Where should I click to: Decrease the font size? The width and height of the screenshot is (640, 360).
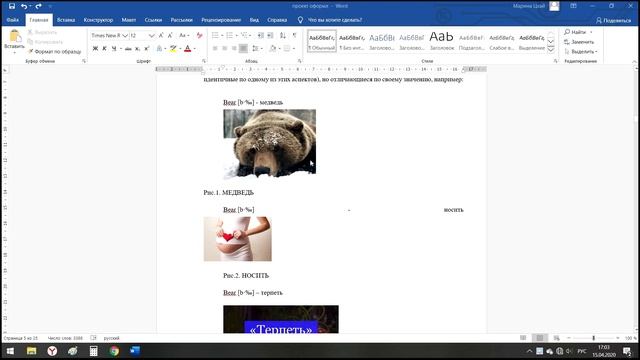(x=170, y=36)
